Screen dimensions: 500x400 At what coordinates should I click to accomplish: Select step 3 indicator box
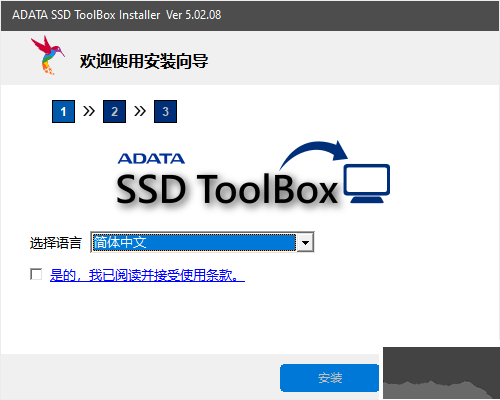[x=165, y=111]
